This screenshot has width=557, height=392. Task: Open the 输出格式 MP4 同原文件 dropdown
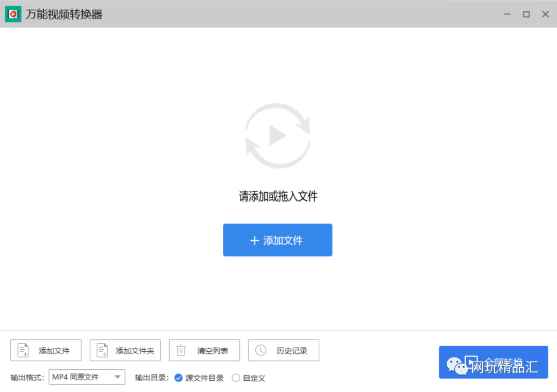pyautogui.click(x=87, y=377)
